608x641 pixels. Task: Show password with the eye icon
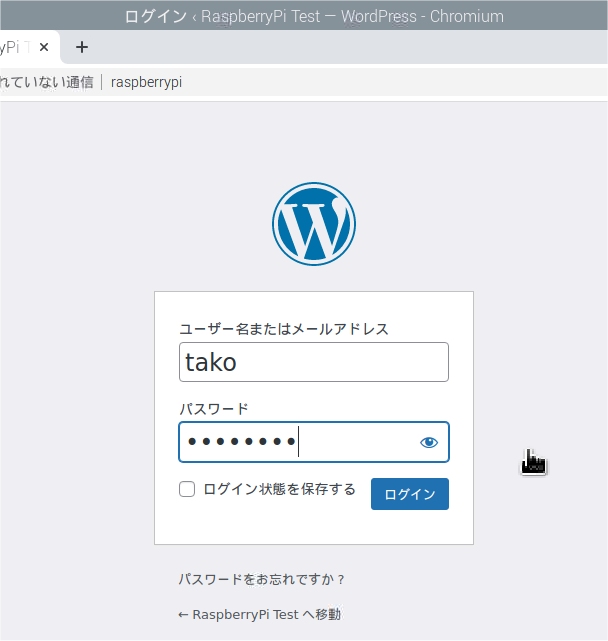tap(429, 442)
